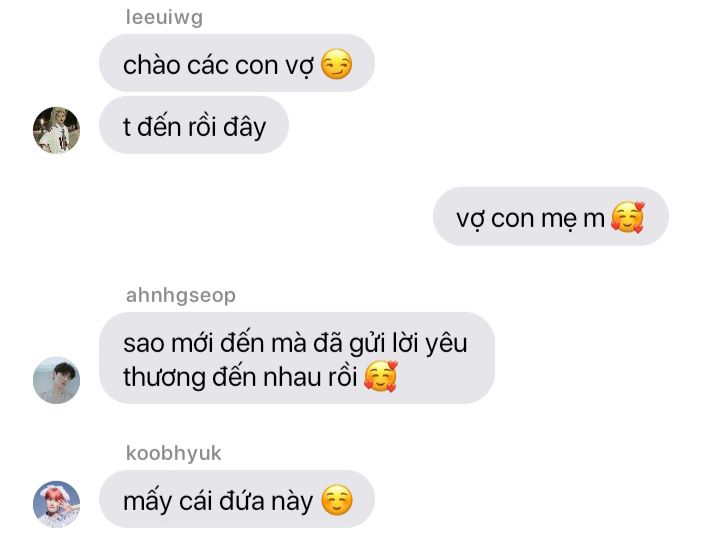The width and height of the screenshot is (720, 560).
Task: Select the 'mấy cái đứa này' message bubble
Action: pyautogui.click(x=237, y=499)
